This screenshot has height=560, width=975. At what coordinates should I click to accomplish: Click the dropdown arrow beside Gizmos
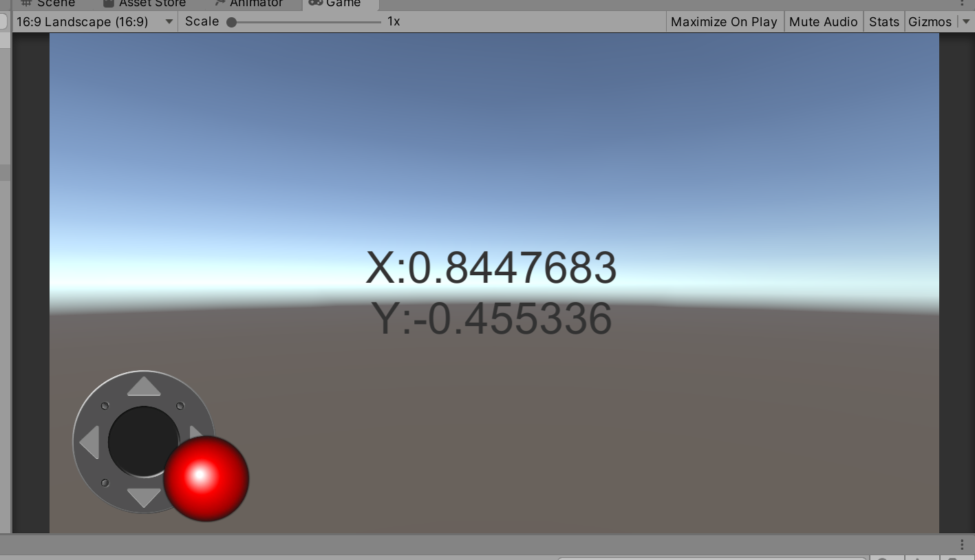pyautogui.click(x=966, y=21)
